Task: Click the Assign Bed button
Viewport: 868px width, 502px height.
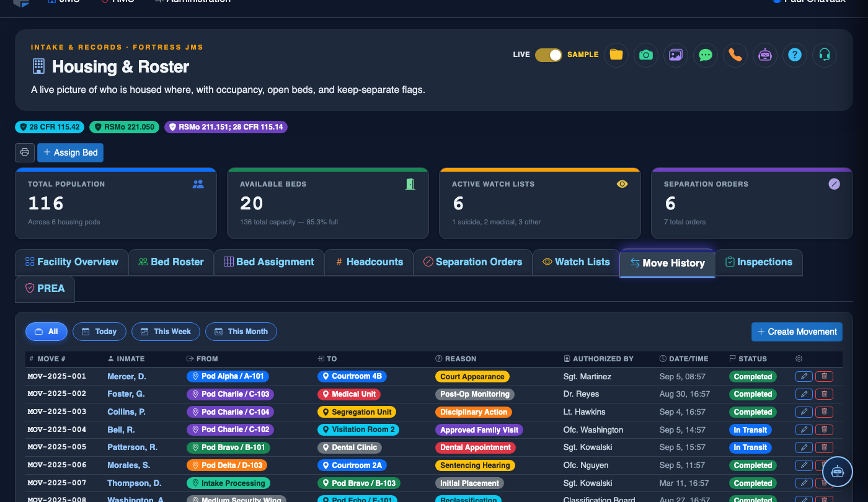Action: click(x=70, y=152)
